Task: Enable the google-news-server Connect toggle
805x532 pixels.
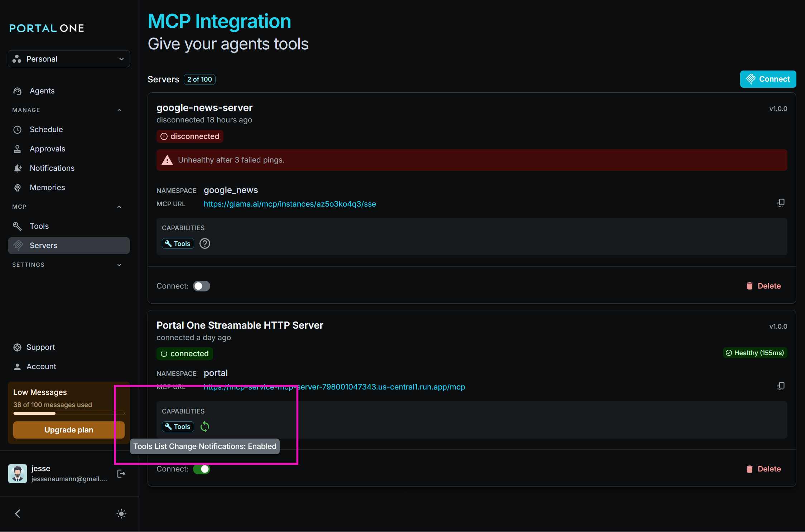Action: [x=201, y=286]
